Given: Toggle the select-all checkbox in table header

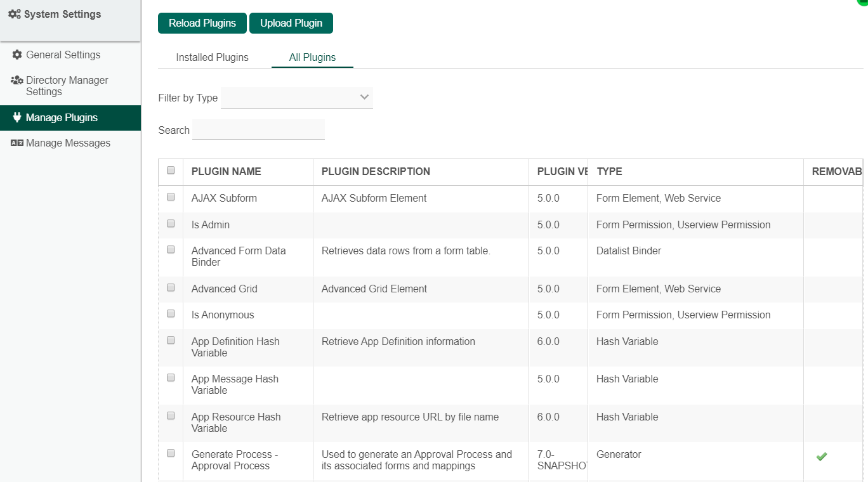Looking at the screenshot, I should click(171, 171).
